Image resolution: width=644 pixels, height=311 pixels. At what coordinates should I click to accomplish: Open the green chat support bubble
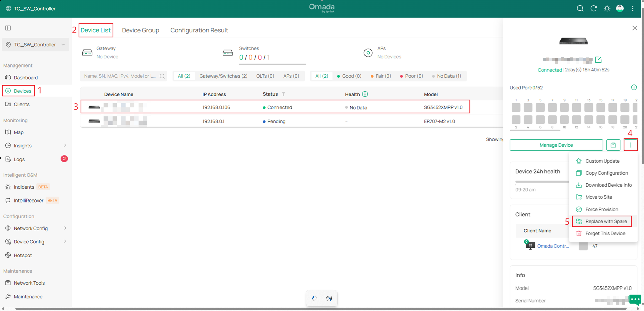[635, 299]
